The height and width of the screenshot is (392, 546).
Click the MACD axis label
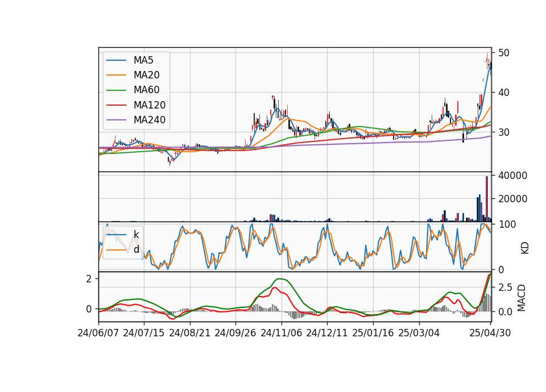(522, 298)
